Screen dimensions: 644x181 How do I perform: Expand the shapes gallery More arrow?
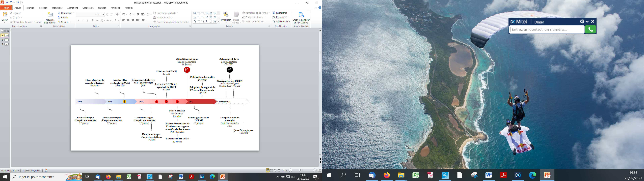pyautogui.click(x=219, y=21)
